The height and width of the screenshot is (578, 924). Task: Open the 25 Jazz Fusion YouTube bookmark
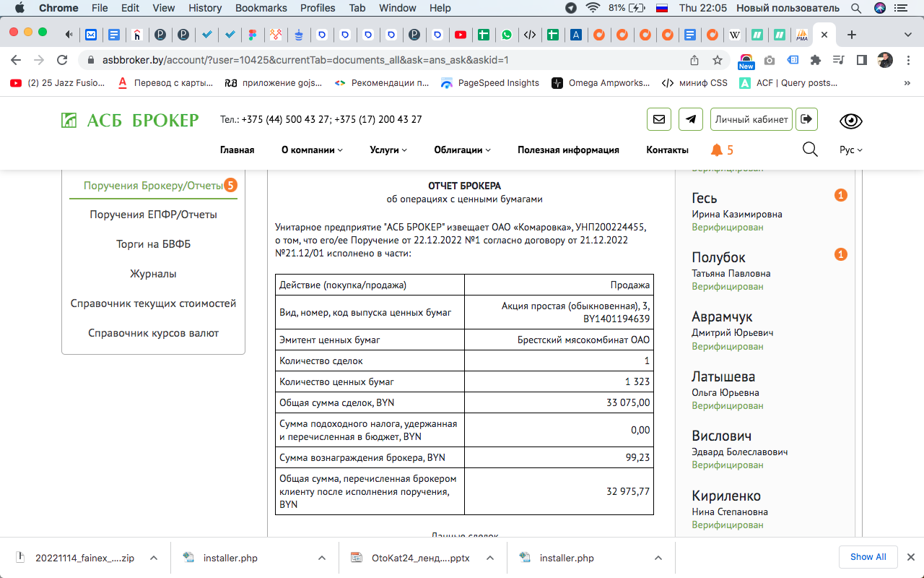pyautogui.click(x=58, y=83)
